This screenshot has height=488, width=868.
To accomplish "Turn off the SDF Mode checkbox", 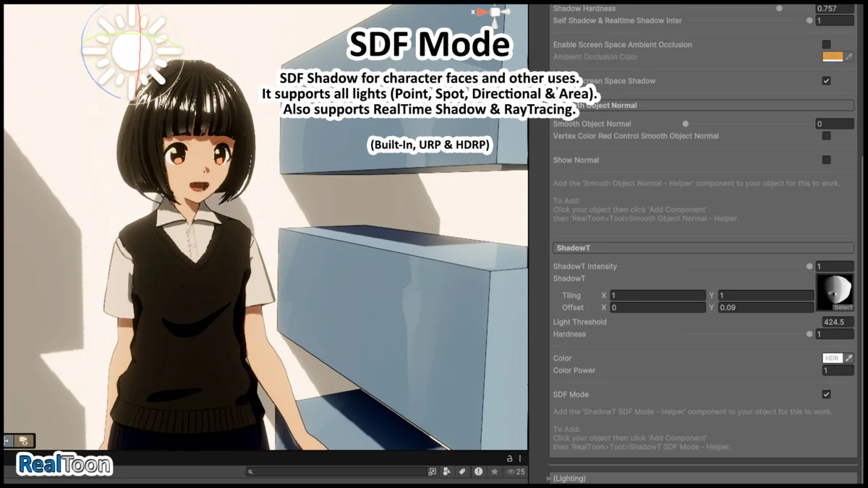I will (827, 394).
